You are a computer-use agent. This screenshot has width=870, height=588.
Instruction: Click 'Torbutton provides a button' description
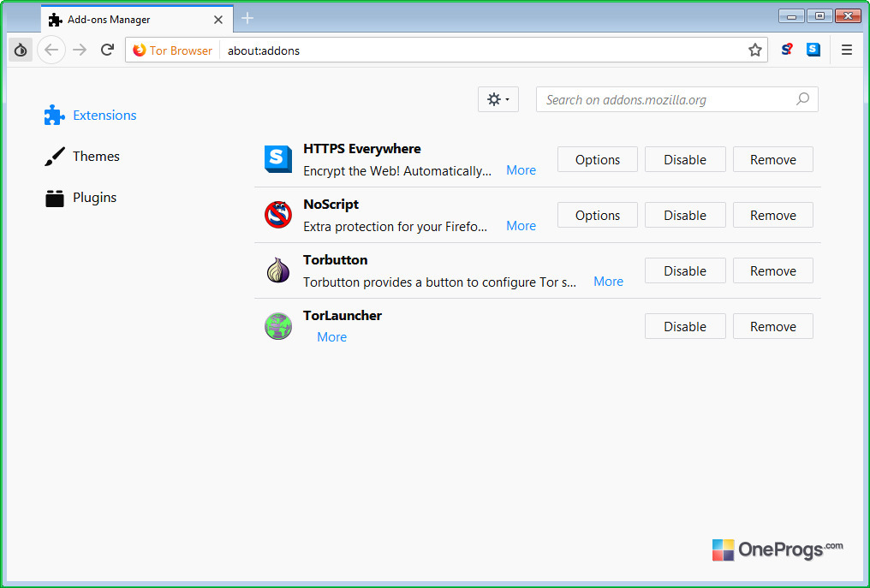click(x=439, y=282)
